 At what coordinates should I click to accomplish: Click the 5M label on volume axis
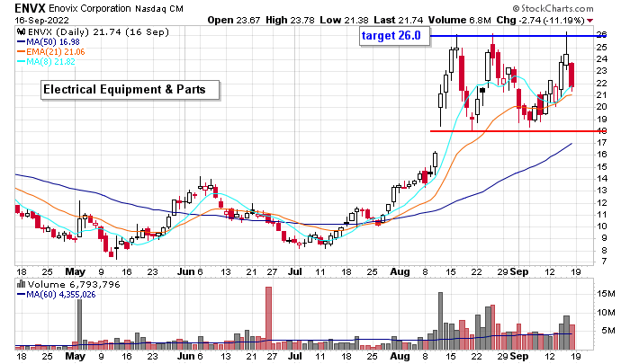607,330
